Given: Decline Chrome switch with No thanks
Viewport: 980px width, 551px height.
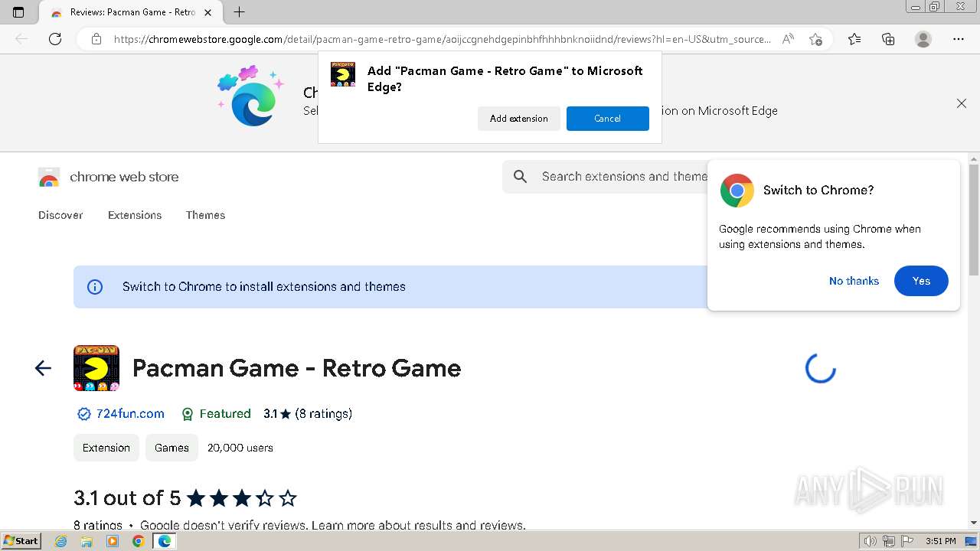Looking at the screenshot, I should pos(854,281).
